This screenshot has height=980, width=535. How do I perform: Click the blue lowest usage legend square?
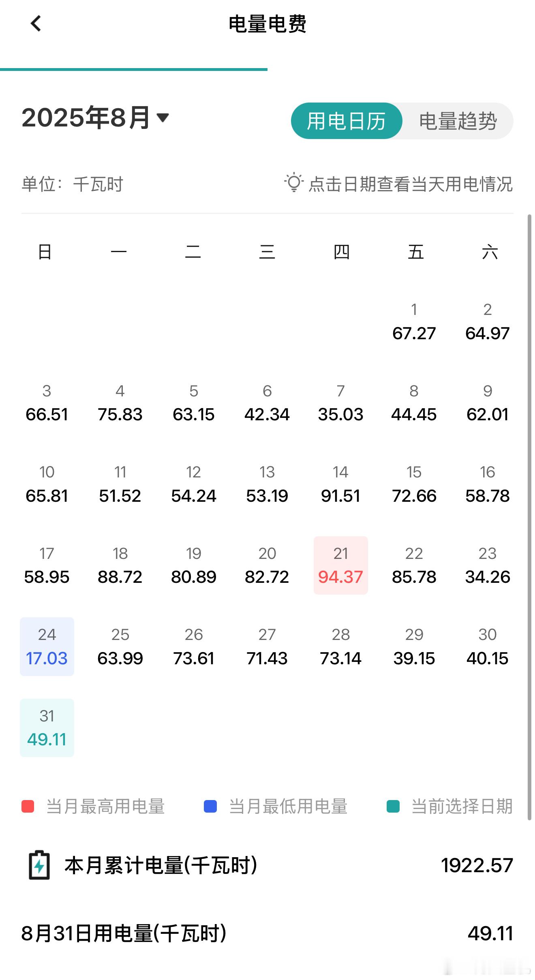tap(210, 806)
